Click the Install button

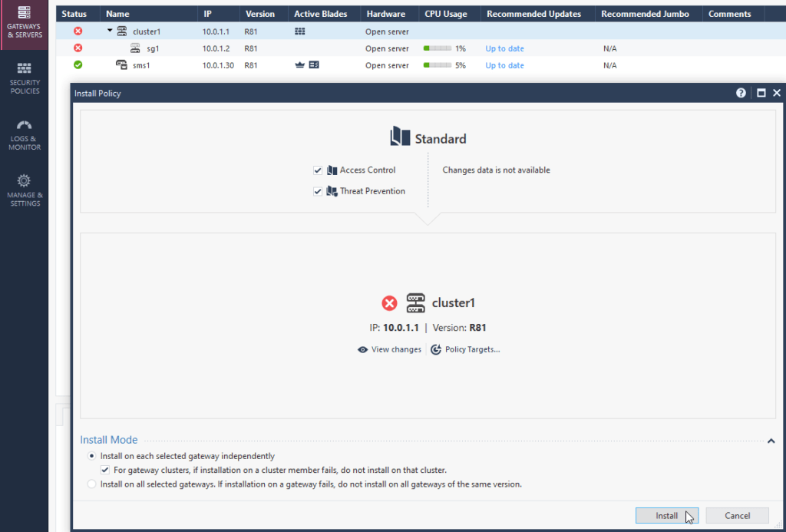point(665,515)
